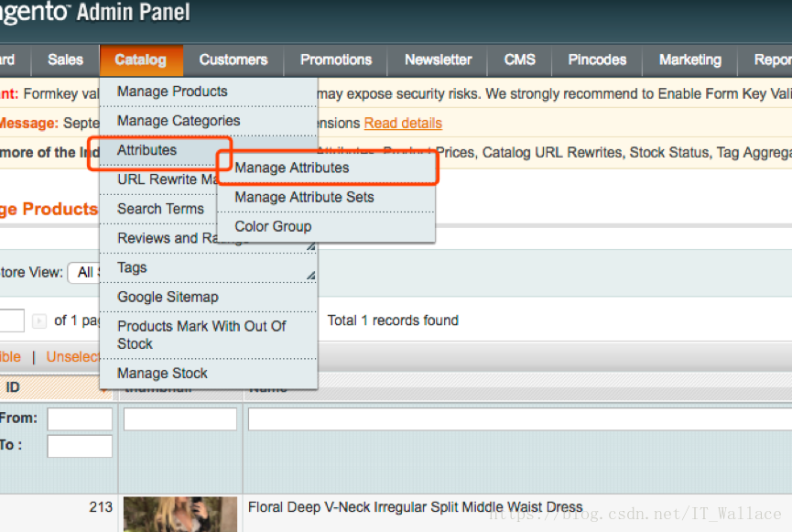
Task: Click Total 1 records found text
Action: coord(393,320)
